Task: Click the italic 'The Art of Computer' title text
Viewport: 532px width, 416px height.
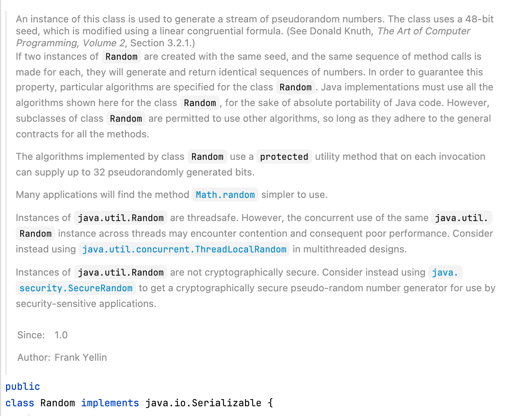Action: click(x=423, y=31)
